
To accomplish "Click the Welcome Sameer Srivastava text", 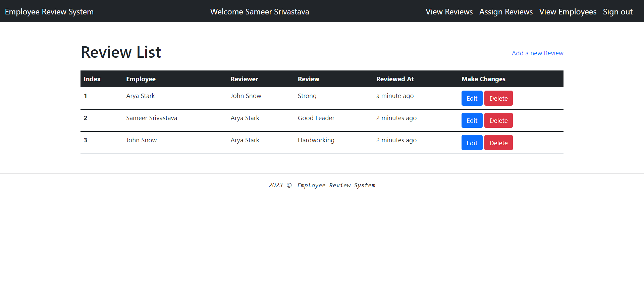I will click(260, 11).
